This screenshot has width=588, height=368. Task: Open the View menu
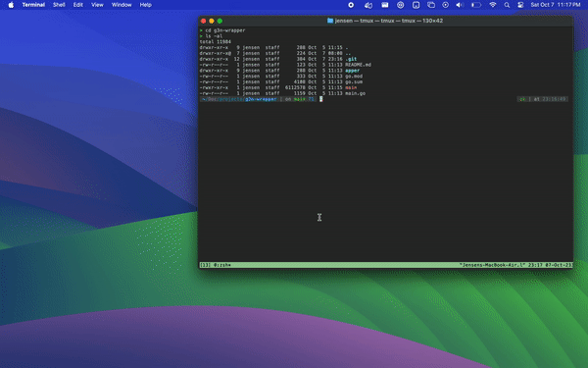(97, 5)
